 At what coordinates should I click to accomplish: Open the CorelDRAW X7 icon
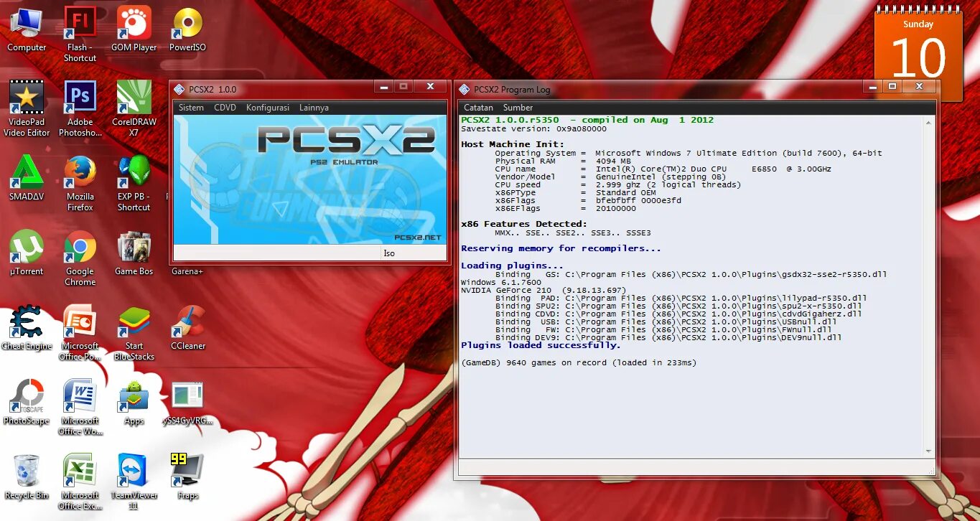coord(134,98)
